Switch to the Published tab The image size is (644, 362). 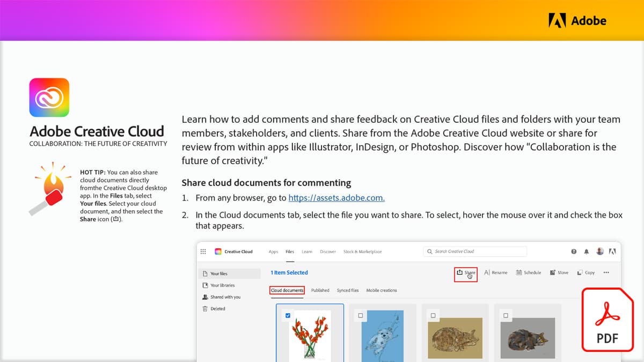pyautogui.click(x=320, y=290)
